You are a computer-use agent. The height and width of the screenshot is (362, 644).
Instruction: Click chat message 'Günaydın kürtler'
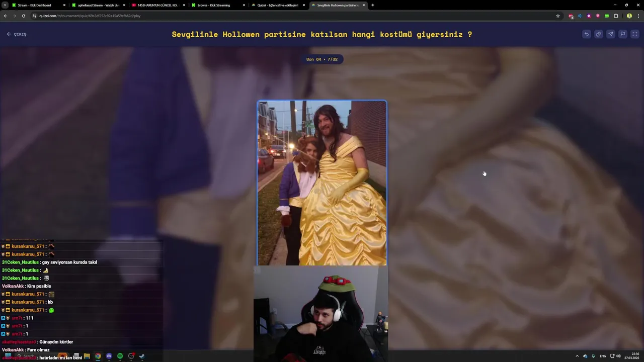pyautogui.click(x=57, y=342)
